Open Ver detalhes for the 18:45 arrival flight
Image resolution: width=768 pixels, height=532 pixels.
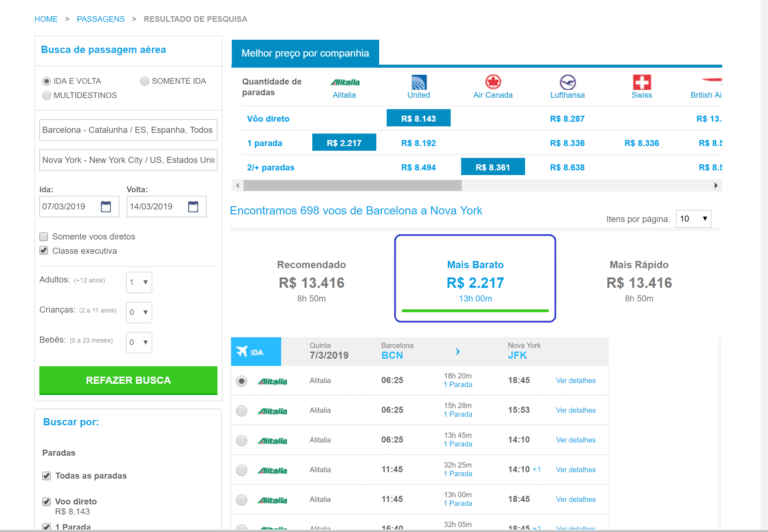tap(575, 381)
